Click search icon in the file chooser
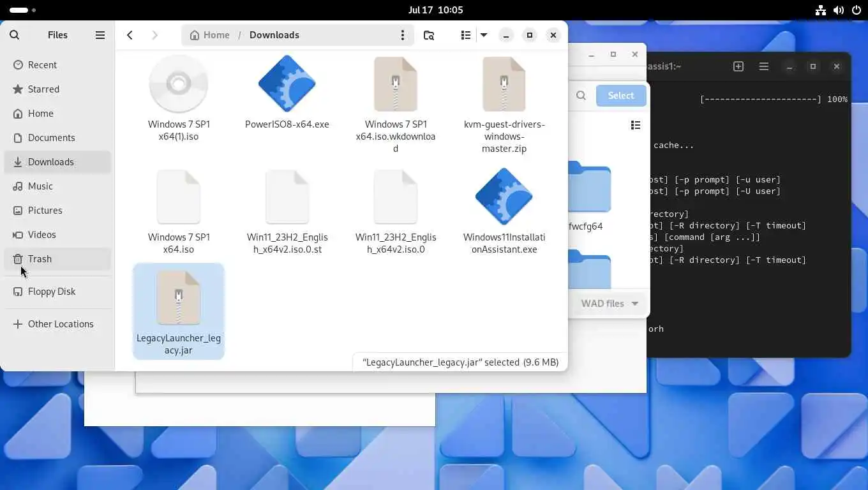The width and height of the screenshot is (868, 490). (581, 96)
